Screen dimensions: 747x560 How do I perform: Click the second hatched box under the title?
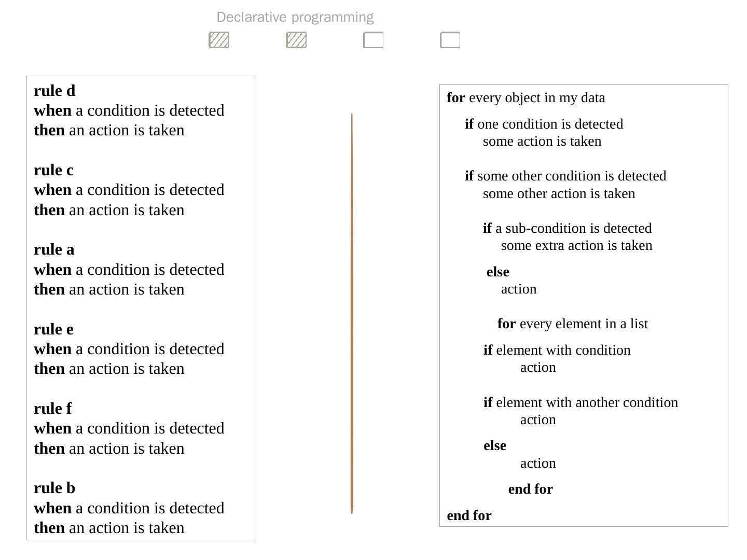[296, 40]
